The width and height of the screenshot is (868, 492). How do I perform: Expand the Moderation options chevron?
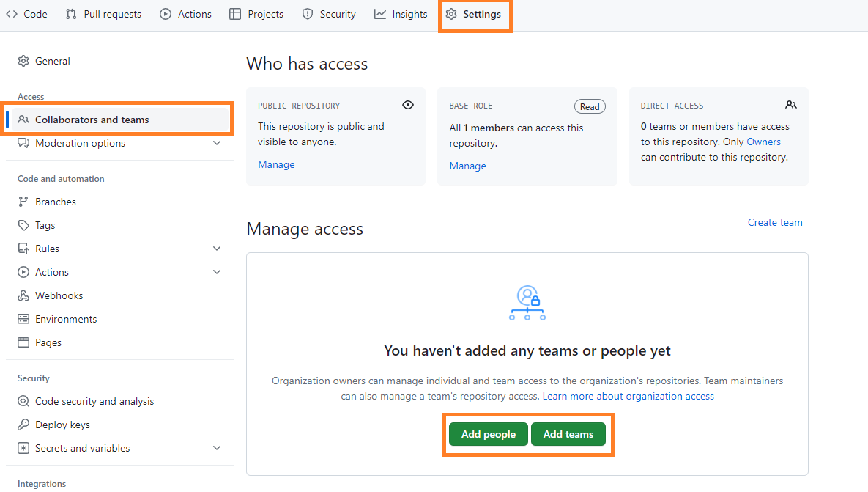(x=217, y=143)
